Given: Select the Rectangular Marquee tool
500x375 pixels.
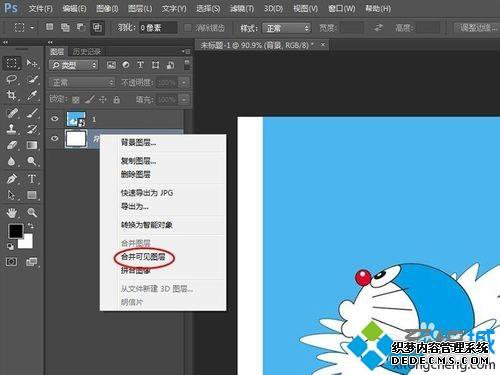Looking at the screenshot, I should click(12, 63).
